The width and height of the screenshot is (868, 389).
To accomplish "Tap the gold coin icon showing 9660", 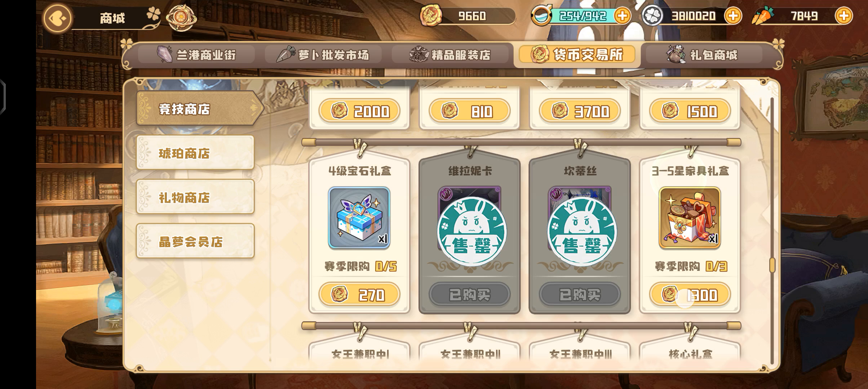I will [x=430, y=16].
